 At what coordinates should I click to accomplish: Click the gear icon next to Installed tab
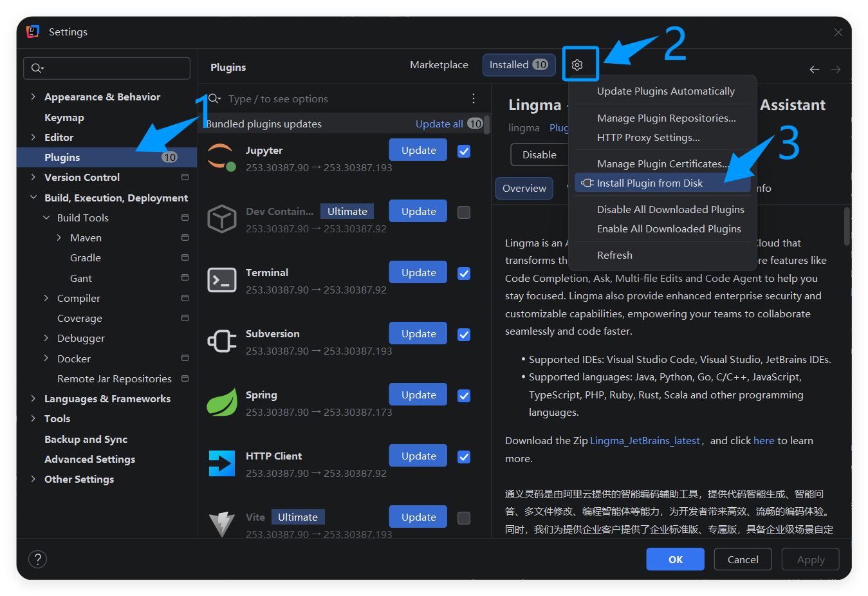(x=577, y=65)
